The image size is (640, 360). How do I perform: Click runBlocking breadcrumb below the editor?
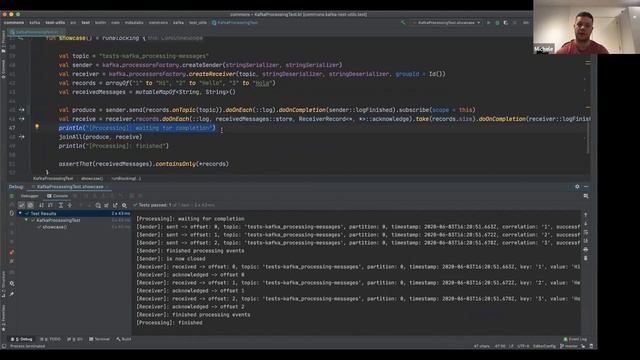(126, 178)
